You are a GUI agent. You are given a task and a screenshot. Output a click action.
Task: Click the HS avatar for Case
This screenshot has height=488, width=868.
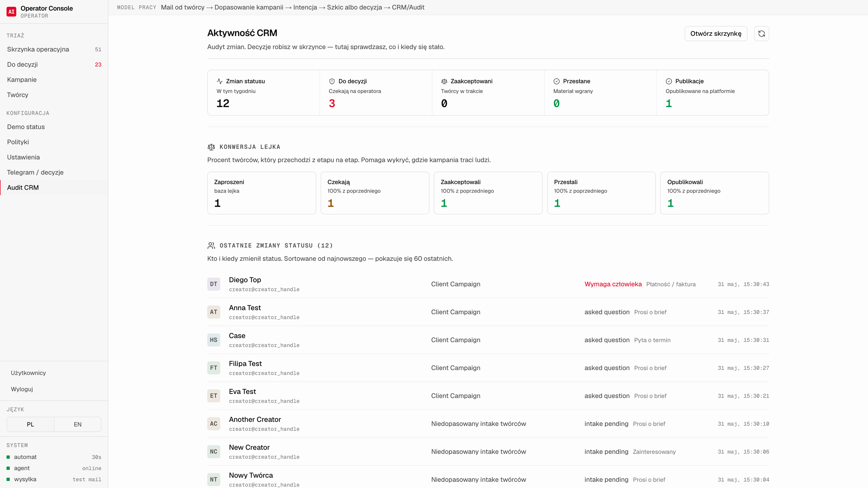pos(214,340)
